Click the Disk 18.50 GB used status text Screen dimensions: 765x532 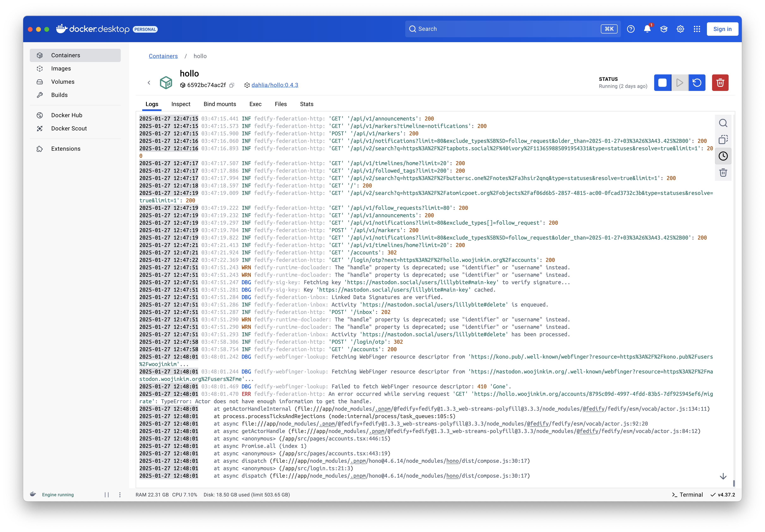coord(247,495)
